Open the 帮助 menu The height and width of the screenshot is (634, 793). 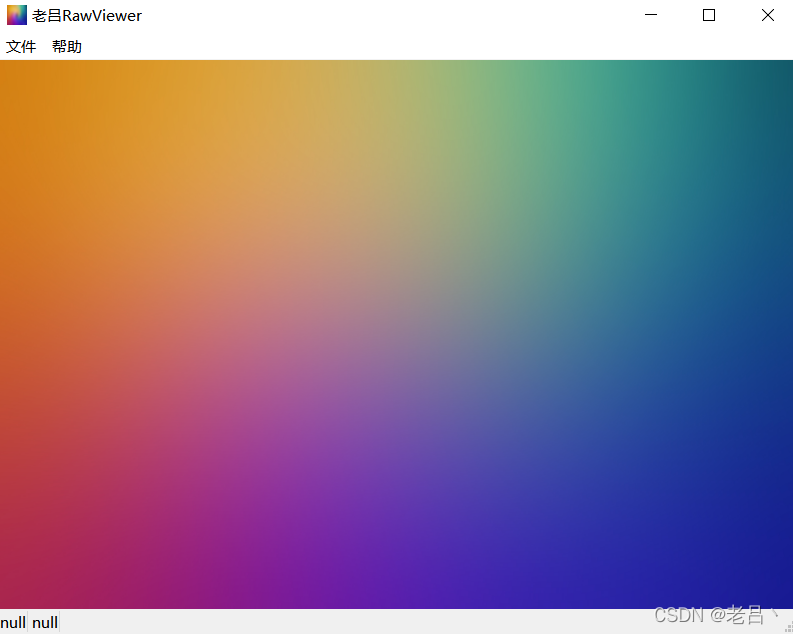tap(67, 47)
